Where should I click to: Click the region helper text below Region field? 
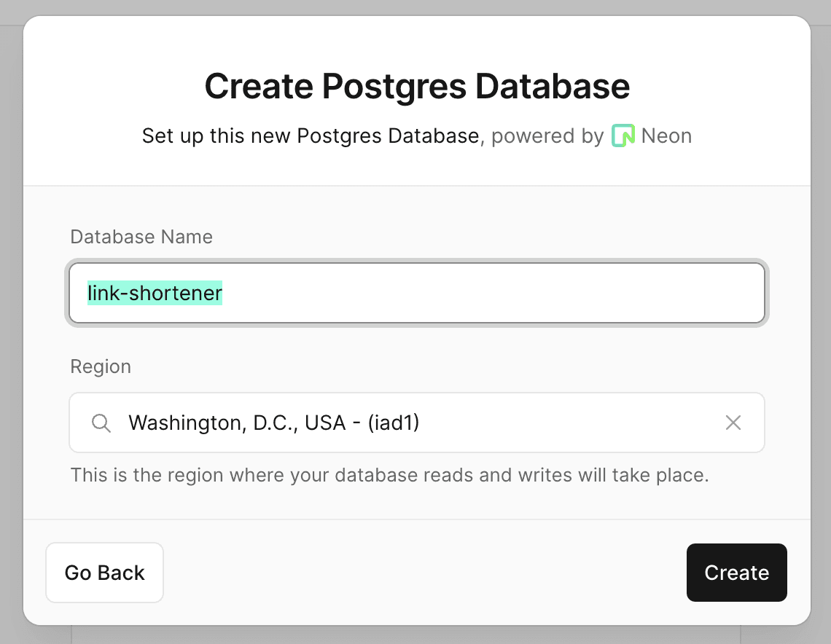(389, 476)
